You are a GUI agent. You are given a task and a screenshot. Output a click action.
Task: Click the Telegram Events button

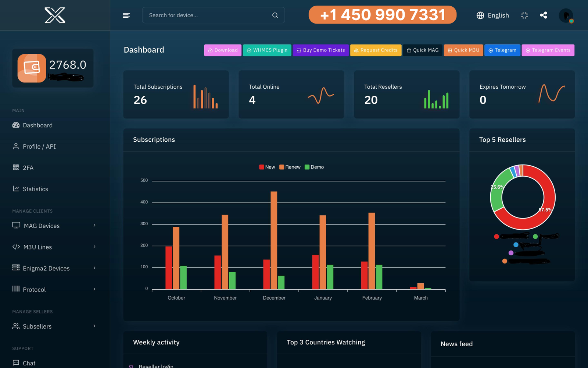coord(548,50)
